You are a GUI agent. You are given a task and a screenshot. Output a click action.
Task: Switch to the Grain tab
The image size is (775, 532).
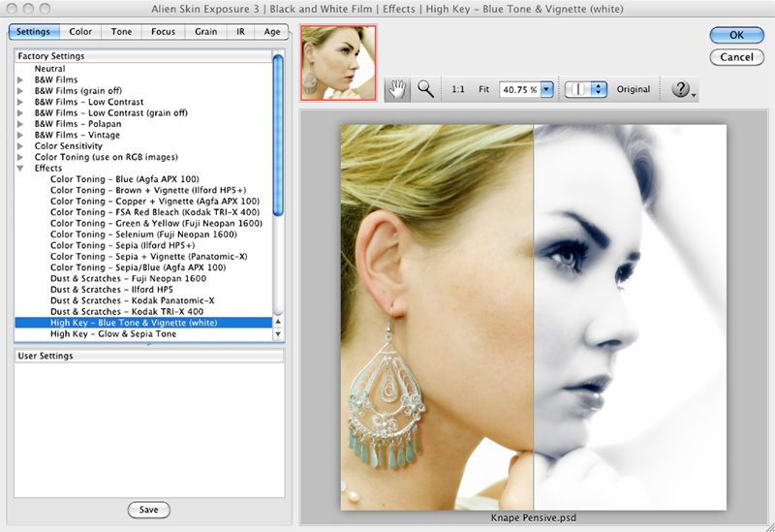[x=205, y=32]
